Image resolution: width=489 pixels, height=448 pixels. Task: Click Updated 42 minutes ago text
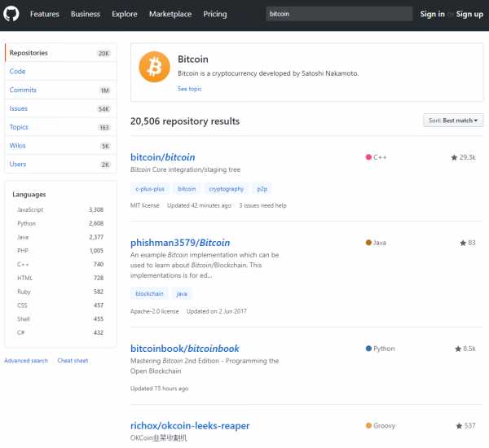point(200,205)
